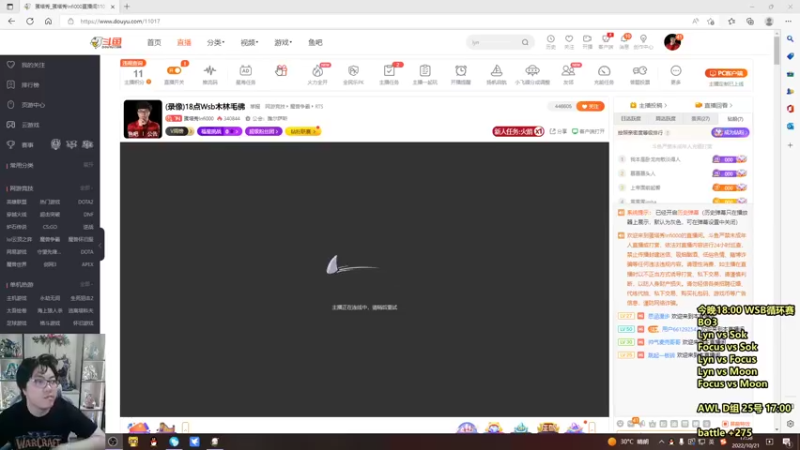The image size is (800, 450).
Task: Click the sailboat icon in streamer toolbar
Action: pyautogui.click(x=496, y=70)
